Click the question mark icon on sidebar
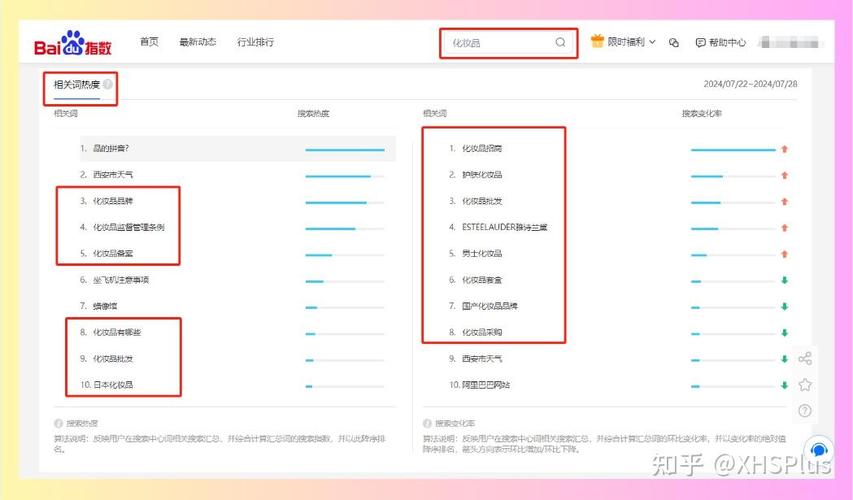The image size is (853, 500). click(x=805, y=411)
